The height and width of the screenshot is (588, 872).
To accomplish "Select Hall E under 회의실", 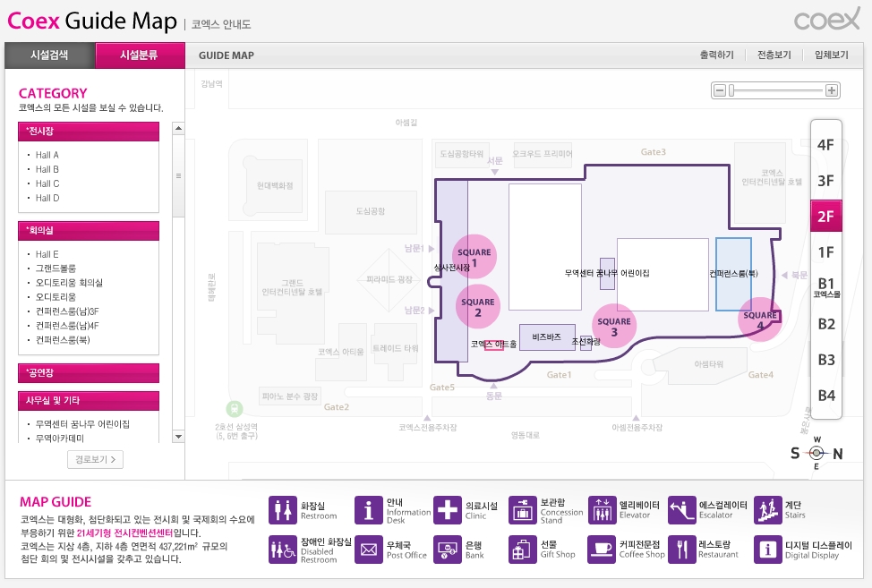I will (47, 254).
